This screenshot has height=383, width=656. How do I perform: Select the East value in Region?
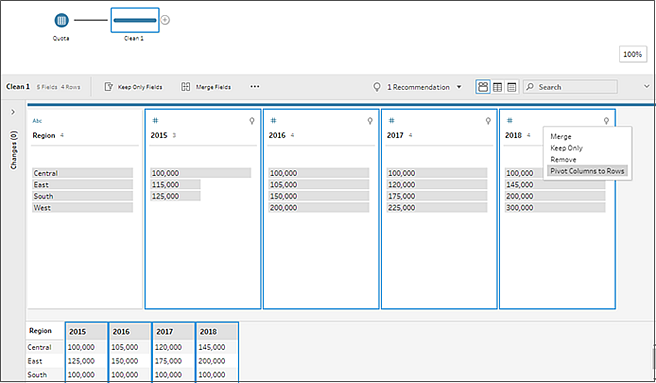(x=82, y=185)
